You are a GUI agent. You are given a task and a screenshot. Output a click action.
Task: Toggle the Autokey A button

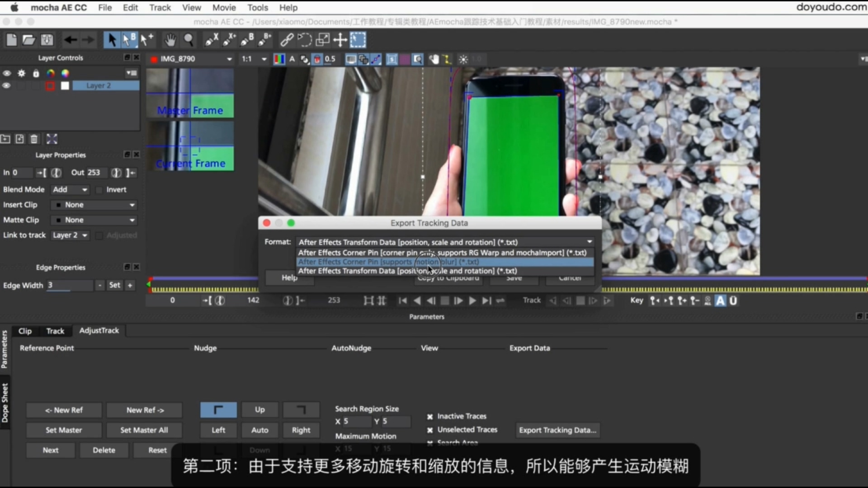tap(720, 300)
